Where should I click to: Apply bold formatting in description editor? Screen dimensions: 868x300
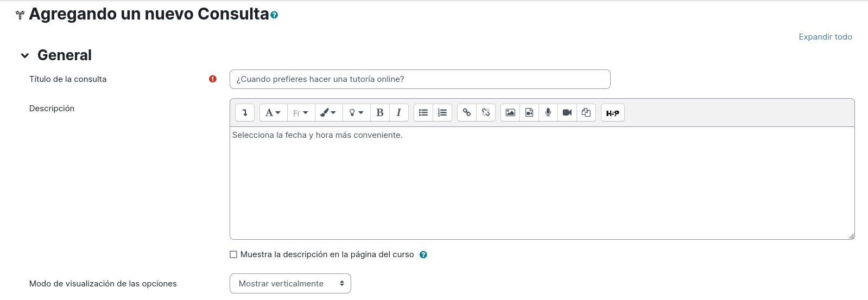tap(380, 113)
